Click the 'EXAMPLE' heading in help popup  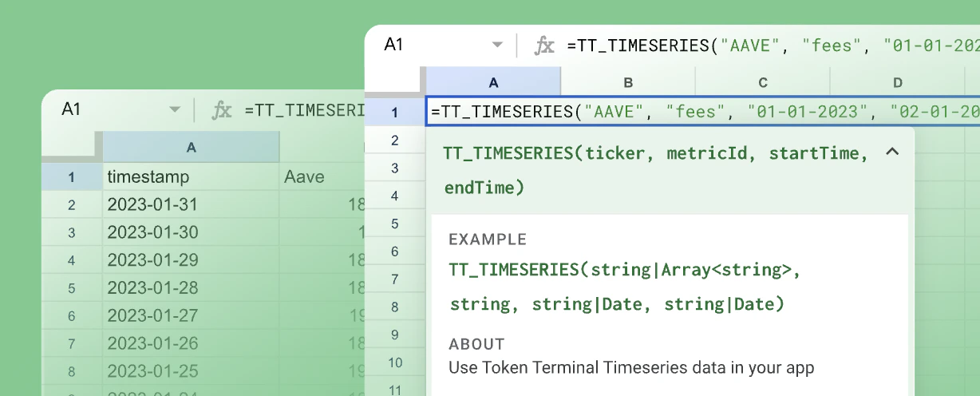488,240
